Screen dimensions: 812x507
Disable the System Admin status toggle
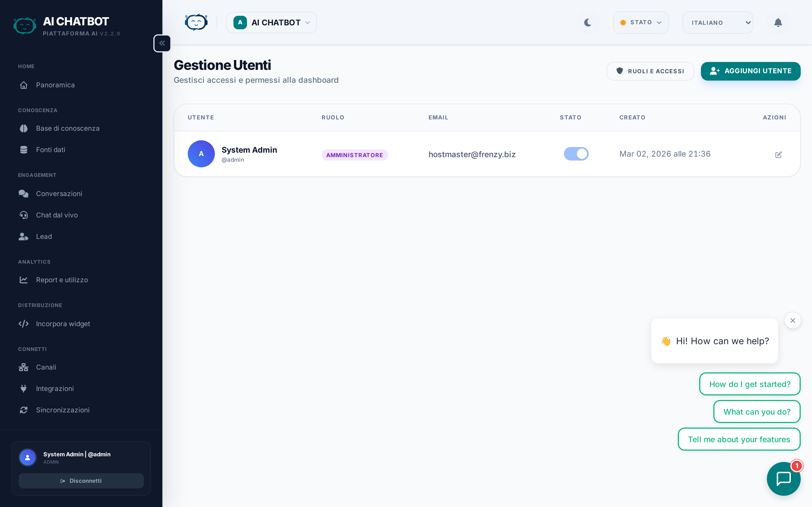(x=576, y=154)
